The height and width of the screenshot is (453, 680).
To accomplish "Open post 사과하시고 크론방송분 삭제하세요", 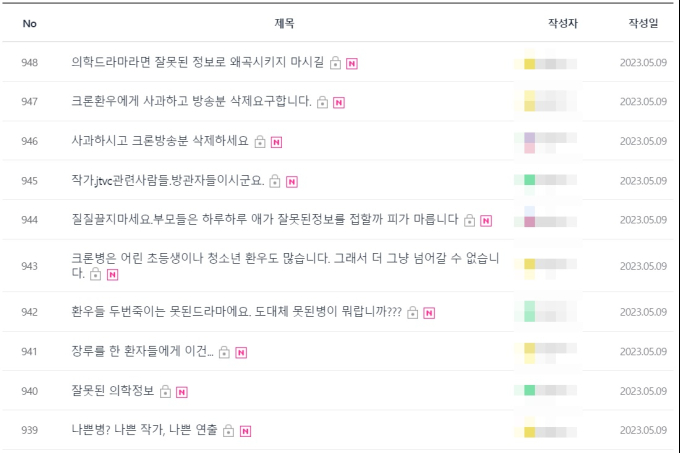I will click(x=160, y=141).
